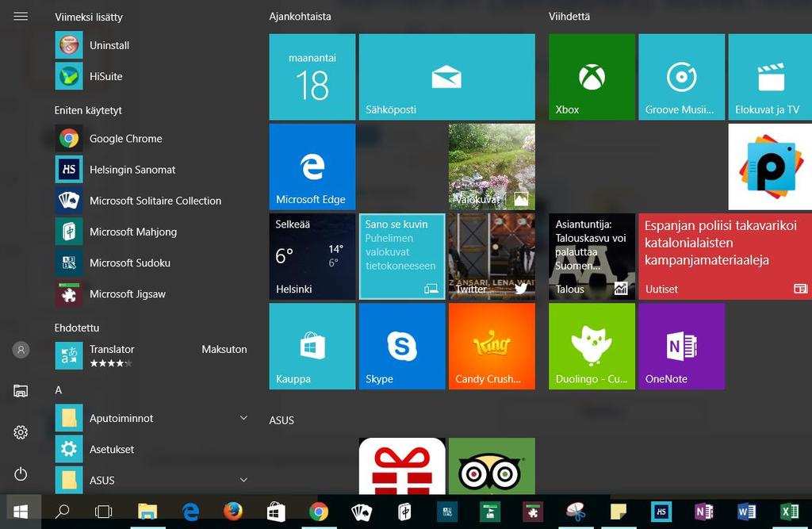Open File Explorer icon in start sidebar
The image size is (812, 529).
coord(21,391)
